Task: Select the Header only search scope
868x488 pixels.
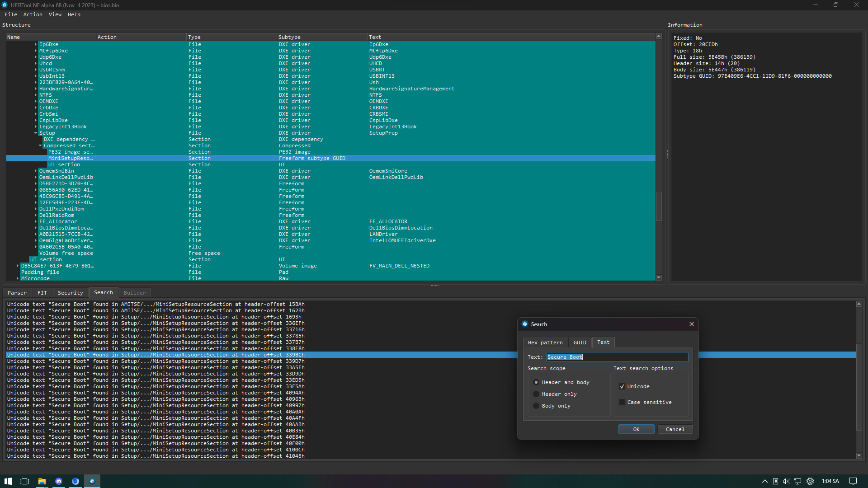Action: click(536, 394)
